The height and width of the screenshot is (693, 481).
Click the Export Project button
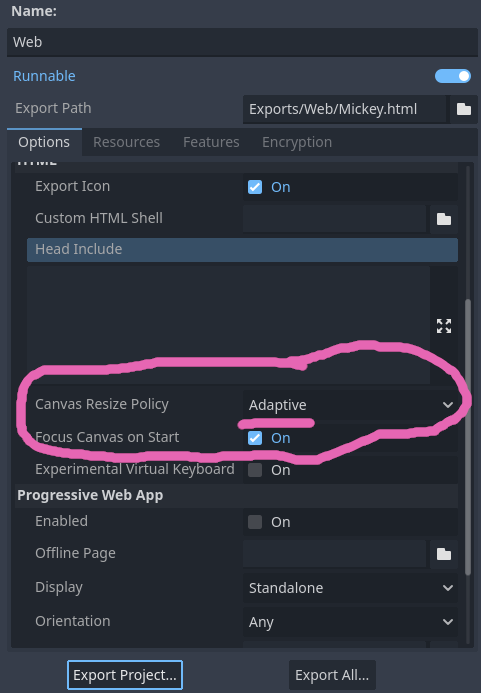pyautogui.click(x=125, y=675)
